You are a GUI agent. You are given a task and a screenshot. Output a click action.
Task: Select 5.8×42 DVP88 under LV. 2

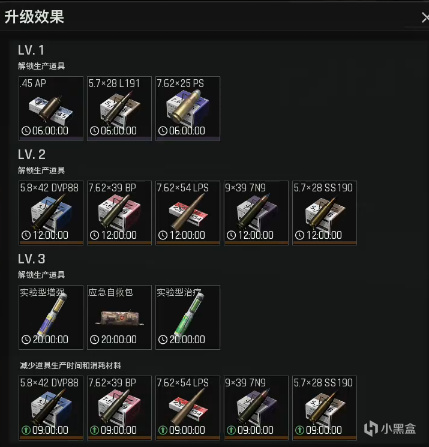(x=51, y=213)
